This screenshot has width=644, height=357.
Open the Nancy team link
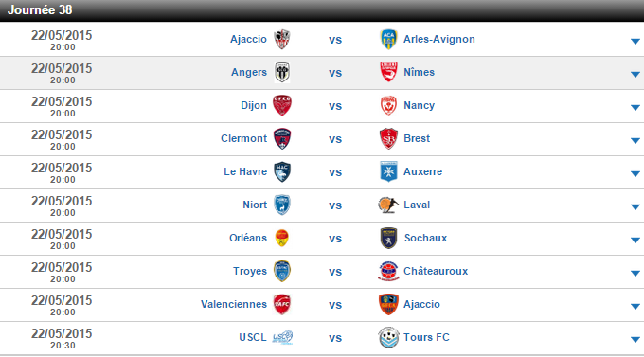point(419,105)
